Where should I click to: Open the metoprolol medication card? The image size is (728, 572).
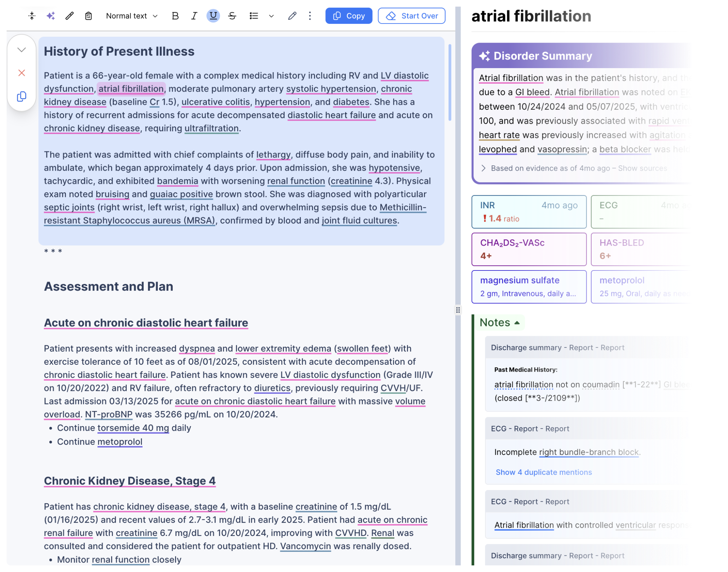pyautogui.click(x=640, y=287)
